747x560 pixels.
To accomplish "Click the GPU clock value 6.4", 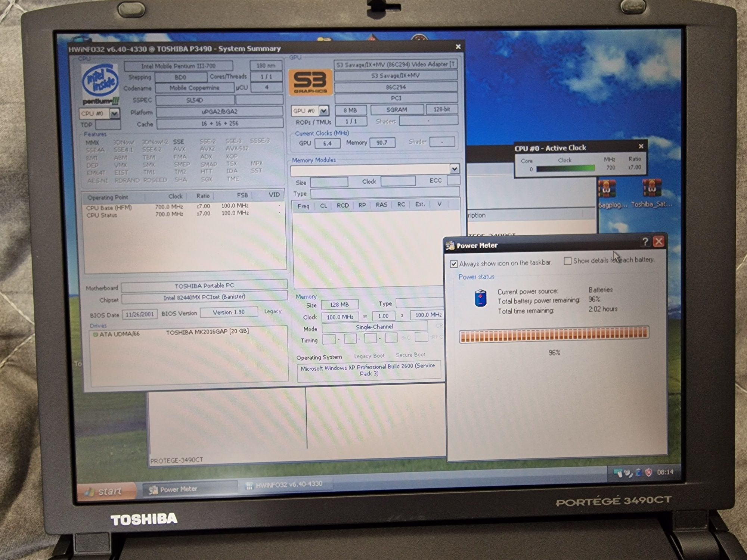I will tap(328, 143).
